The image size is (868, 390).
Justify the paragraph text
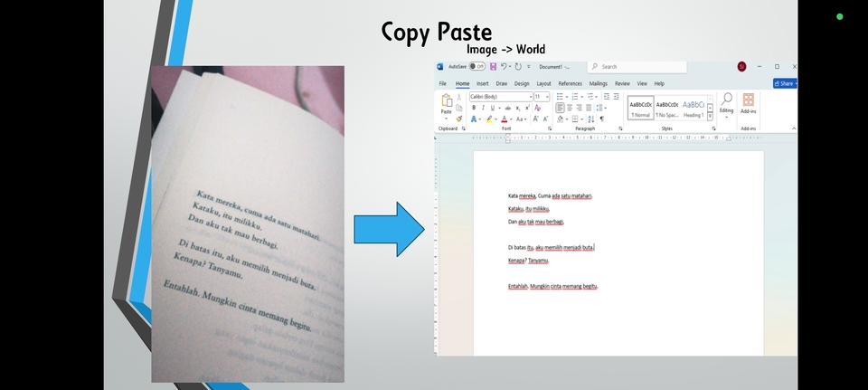point(589,108)
